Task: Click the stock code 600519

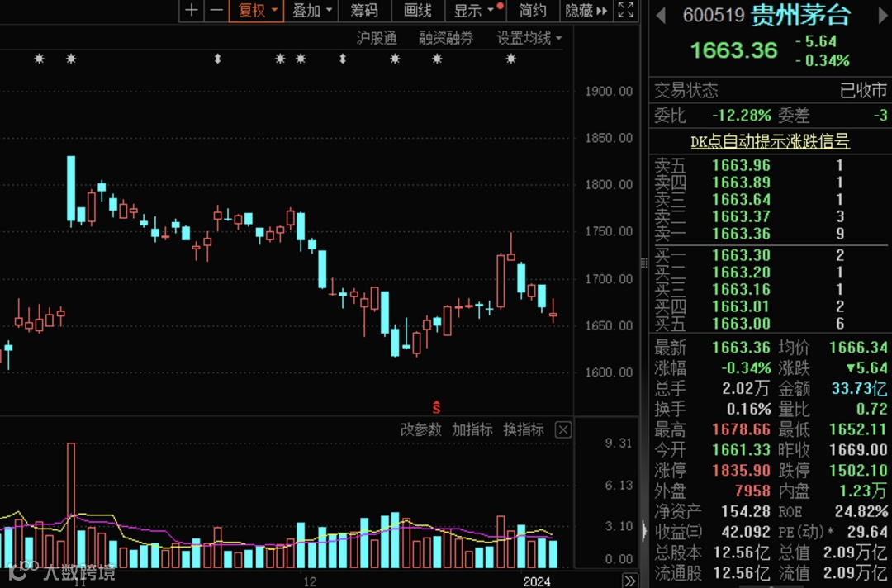Action: (x=714, y=16)
